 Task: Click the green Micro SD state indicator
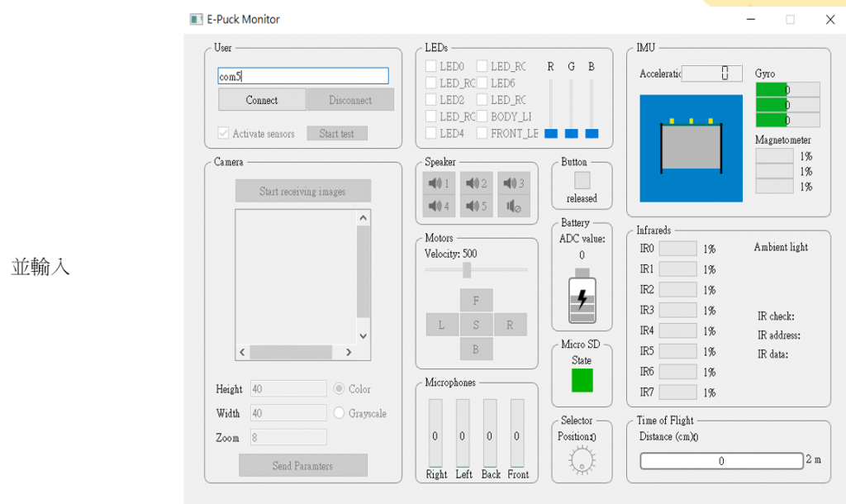pos(582,380)
